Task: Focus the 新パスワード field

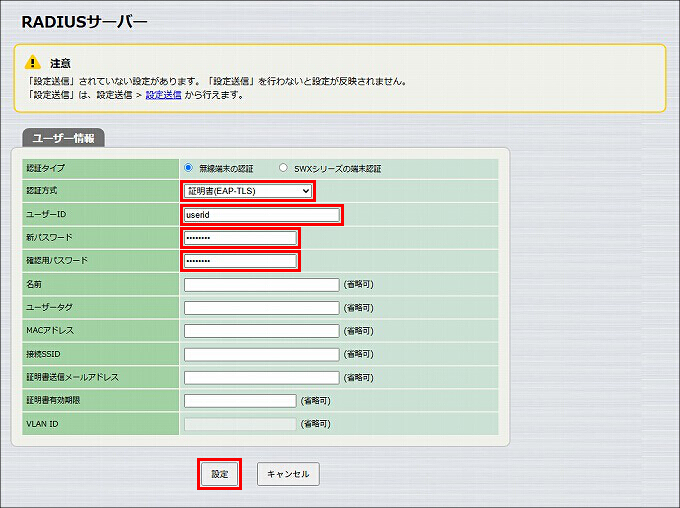Action: (240, 238)
